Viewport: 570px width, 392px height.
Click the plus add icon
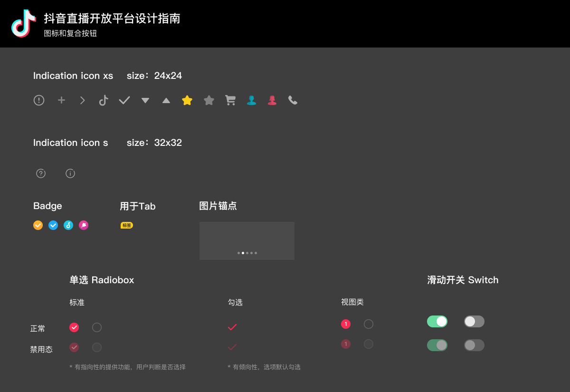[61, 100]
